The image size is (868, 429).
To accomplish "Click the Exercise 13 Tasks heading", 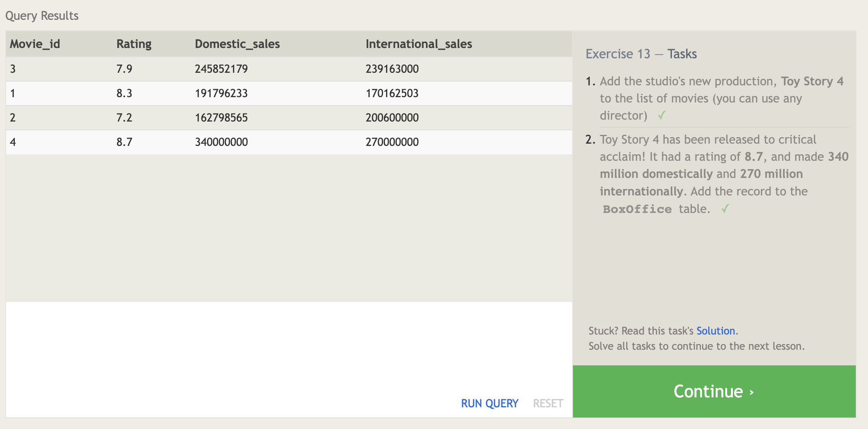I will coord(641,54).
